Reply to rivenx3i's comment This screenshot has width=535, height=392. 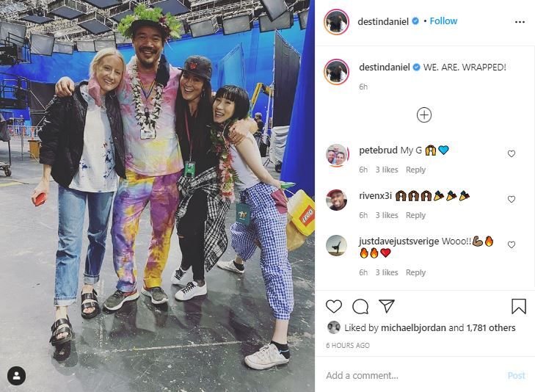pyautogui.click(x=415, y=215)
